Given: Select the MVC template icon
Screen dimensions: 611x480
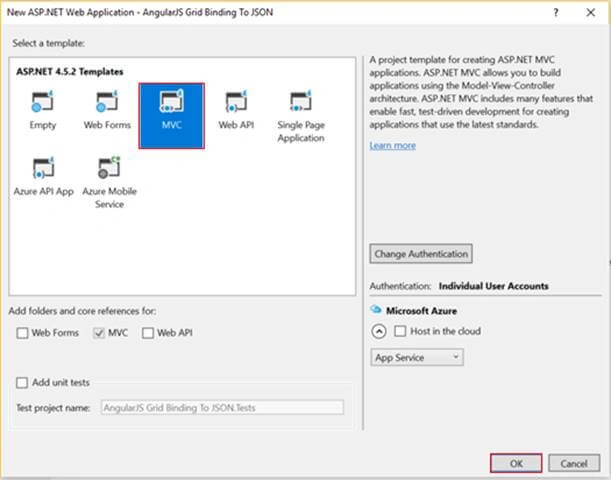Looking at the screenshot, I should click(171, 101).
